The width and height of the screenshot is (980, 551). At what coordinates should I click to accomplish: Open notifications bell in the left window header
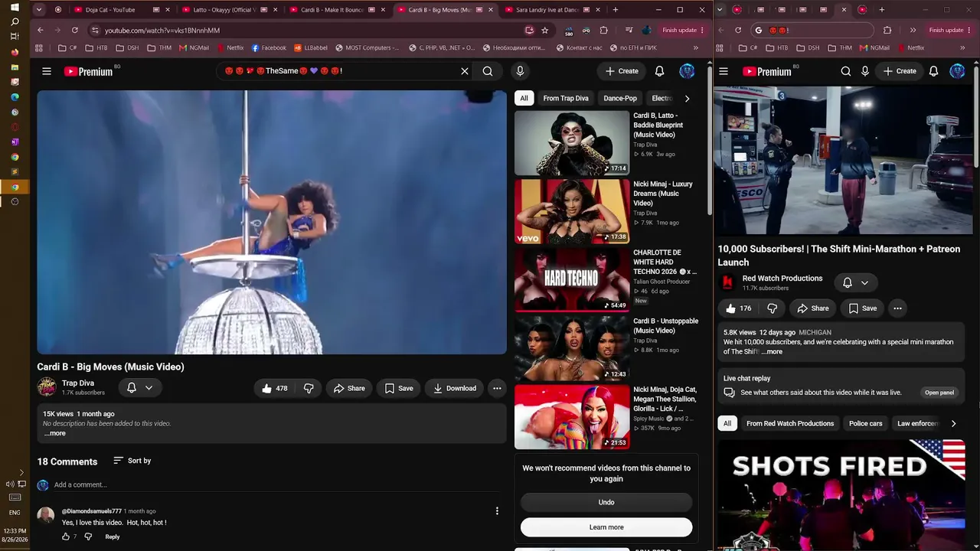tap(659, 71)
